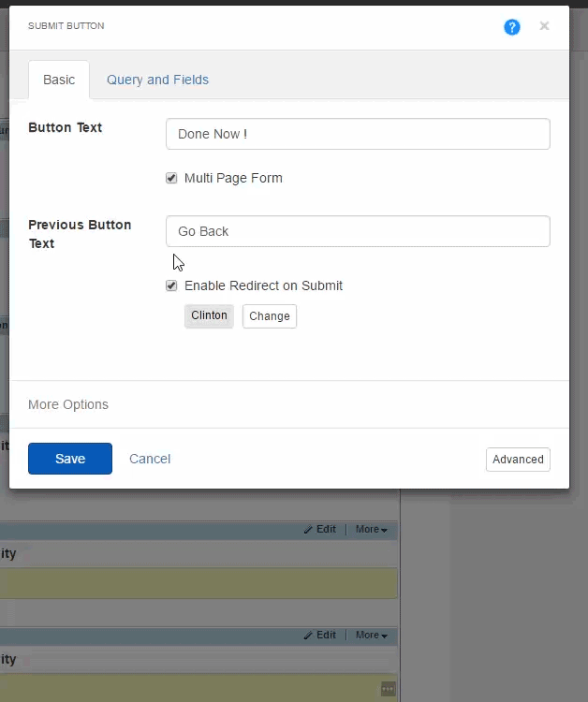Screen dimensions: 588x702
Task: Click Edit in the upper background panel
Action: 320,529
